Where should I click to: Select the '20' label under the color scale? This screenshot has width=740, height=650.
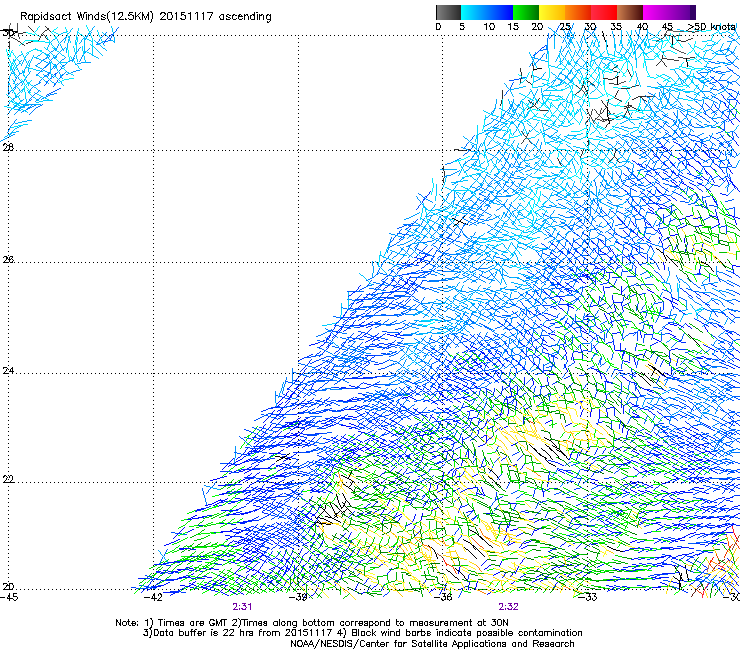(537, 27)
